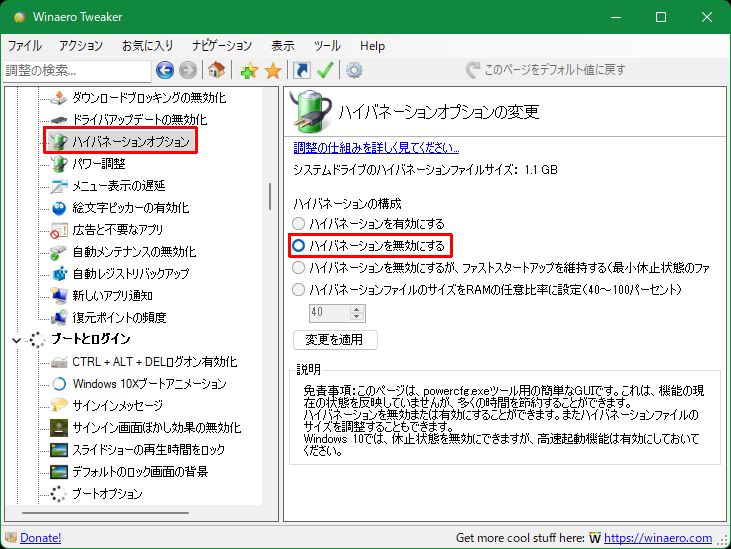
Task: Click スライドショーの再生時間をロック icon
Action: (x=59, y=450)
